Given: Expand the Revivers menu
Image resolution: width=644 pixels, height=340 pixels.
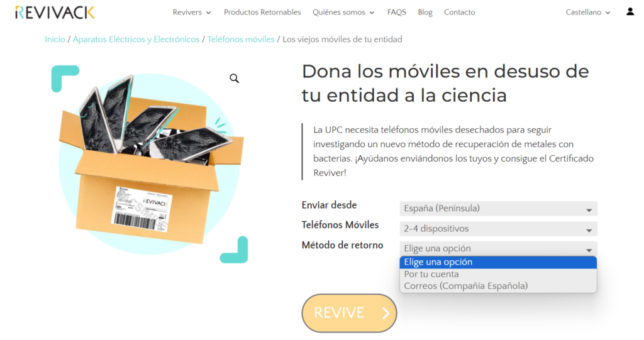Looking at the screenshot, I should tap(191, 13).
